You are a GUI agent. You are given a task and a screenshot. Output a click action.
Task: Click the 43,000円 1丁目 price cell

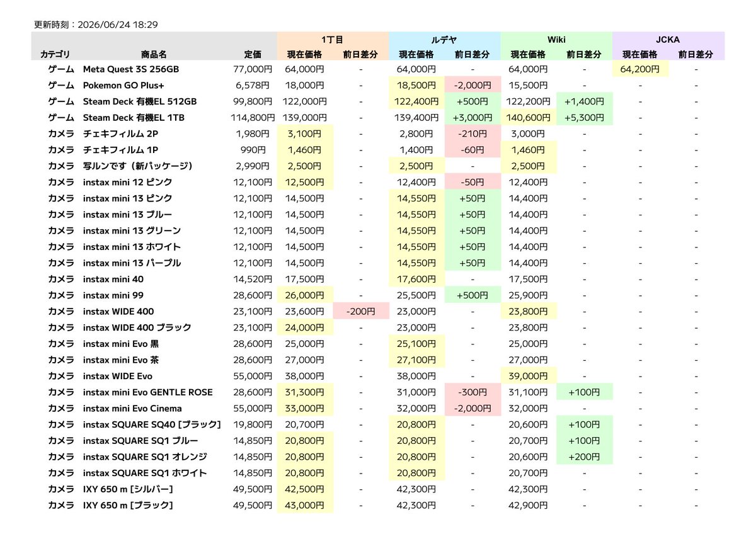pyautogui.click(x=305, y=505)
